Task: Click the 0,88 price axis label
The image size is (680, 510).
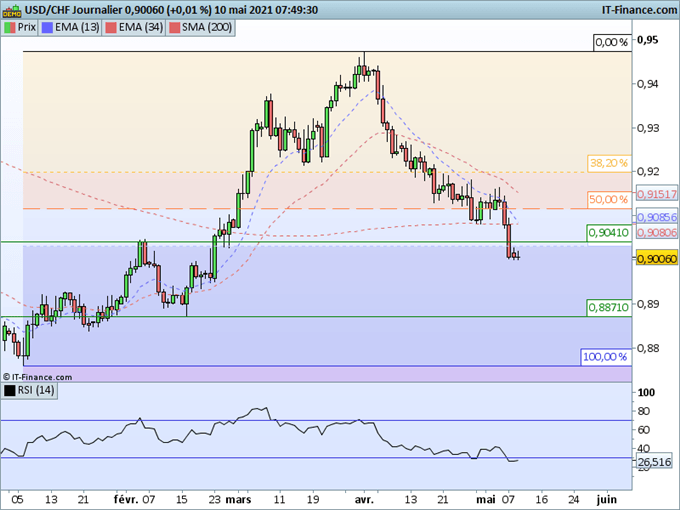Action: (x=647, y=348)
